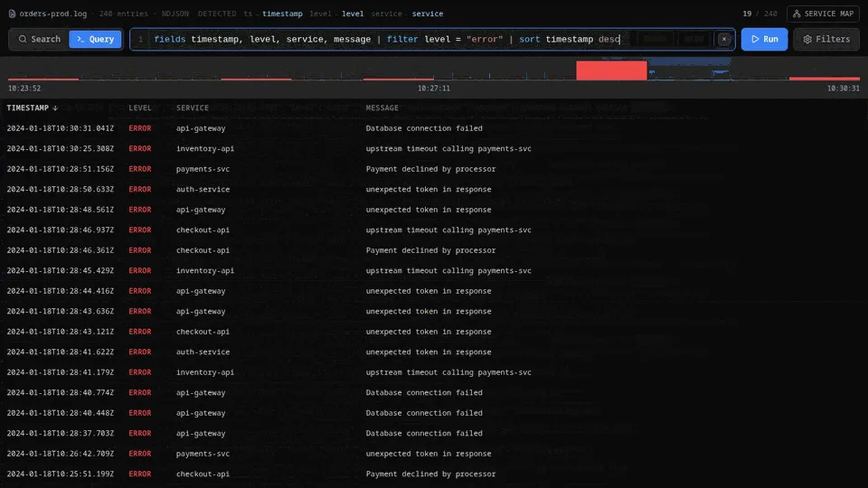
Task: Select log row 2024-01-18T10:28:37.703Z
Action: [x=434, y=433]
